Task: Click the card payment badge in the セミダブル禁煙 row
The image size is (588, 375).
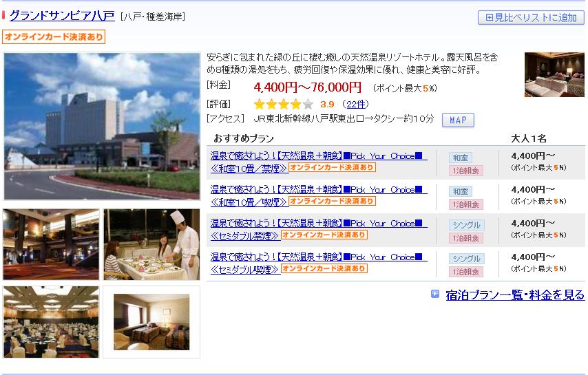Action: pos(324,235)
